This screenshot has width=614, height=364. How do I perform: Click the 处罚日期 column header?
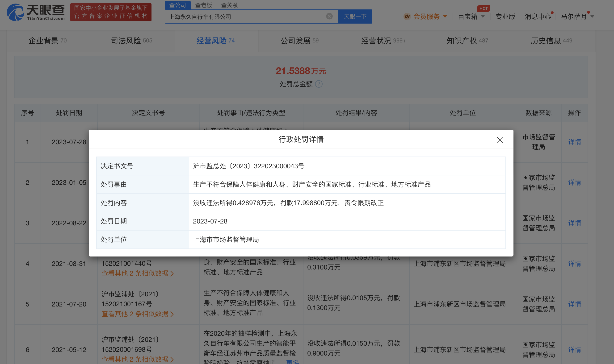click(x=69, y=113)
